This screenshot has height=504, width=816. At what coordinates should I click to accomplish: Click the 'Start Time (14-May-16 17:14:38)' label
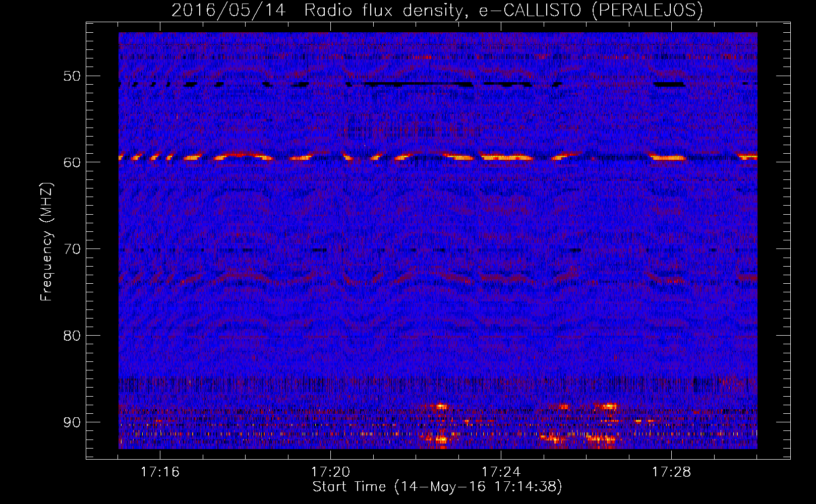point(437,487)
